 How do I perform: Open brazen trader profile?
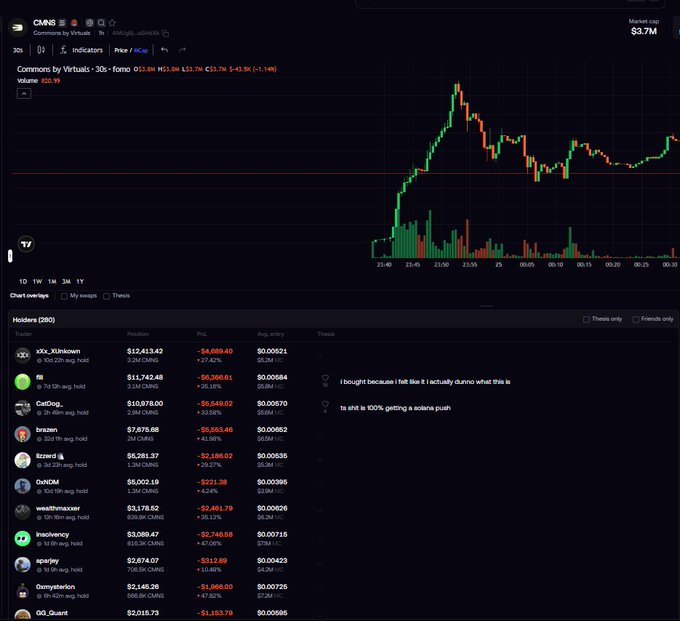[46, 430]
